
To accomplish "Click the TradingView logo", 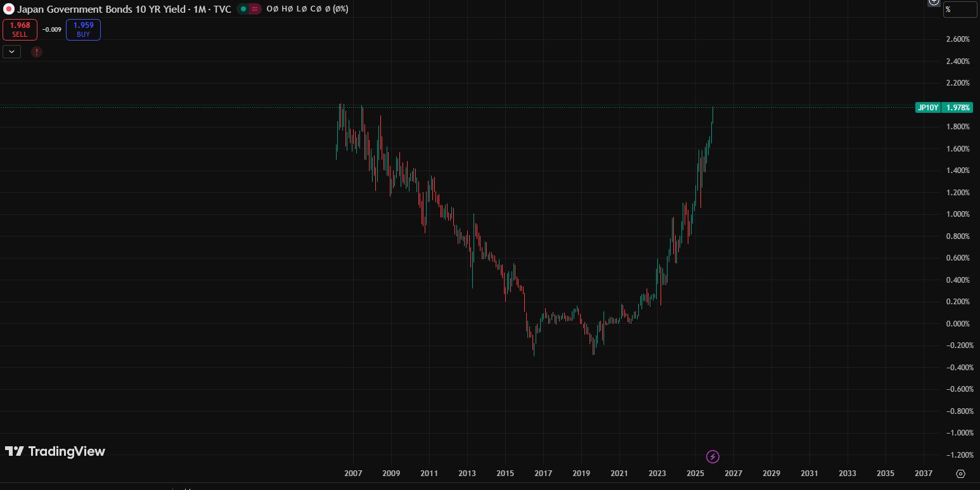I will 55,451.
